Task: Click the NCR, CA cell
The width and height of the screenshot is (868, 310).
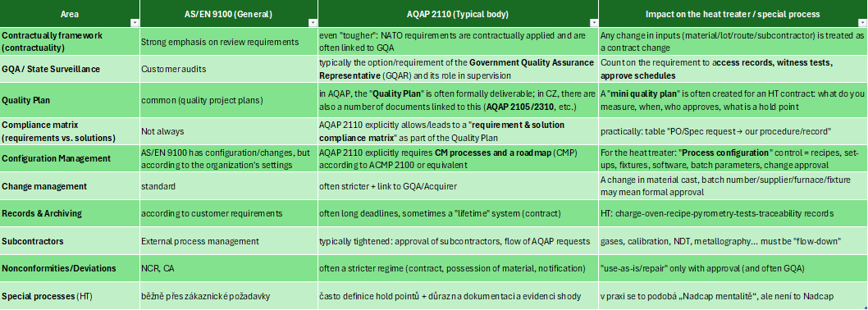Action: pyautogui.click(x=229, y=268)
